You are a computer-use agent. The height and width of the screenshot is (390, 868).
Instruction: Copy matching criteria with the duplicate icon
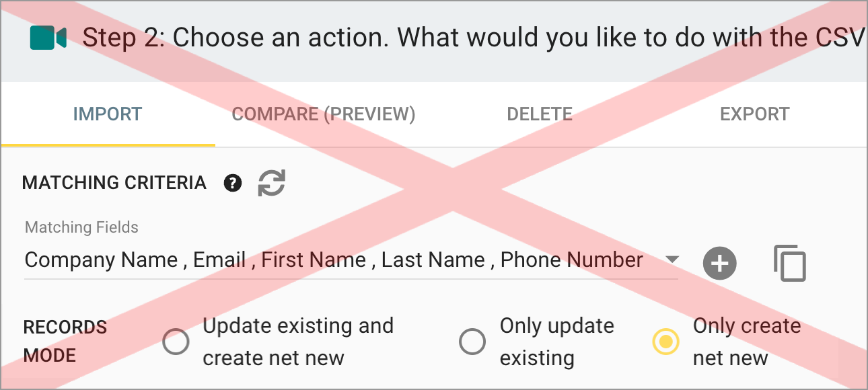coord(790,263)
